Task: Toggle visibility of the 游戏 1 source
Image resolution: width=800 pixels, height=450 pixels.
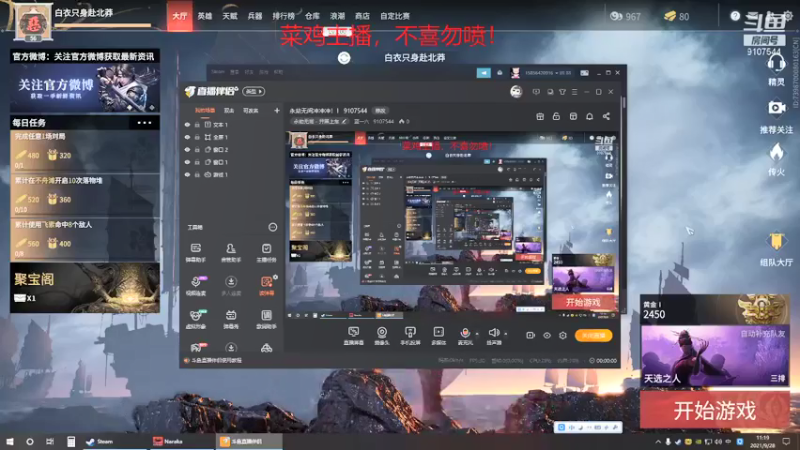Action: [x=187, y=174]
